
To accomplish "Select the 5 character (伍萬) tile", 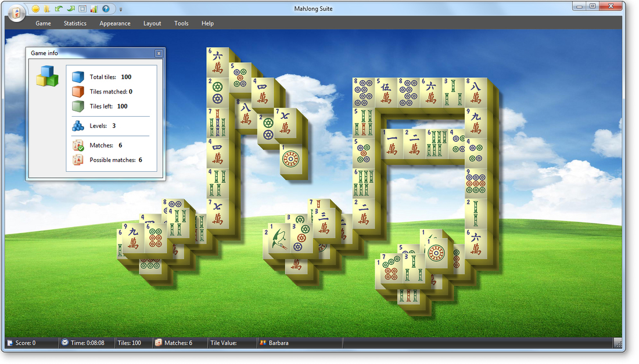I will [386, 92].
